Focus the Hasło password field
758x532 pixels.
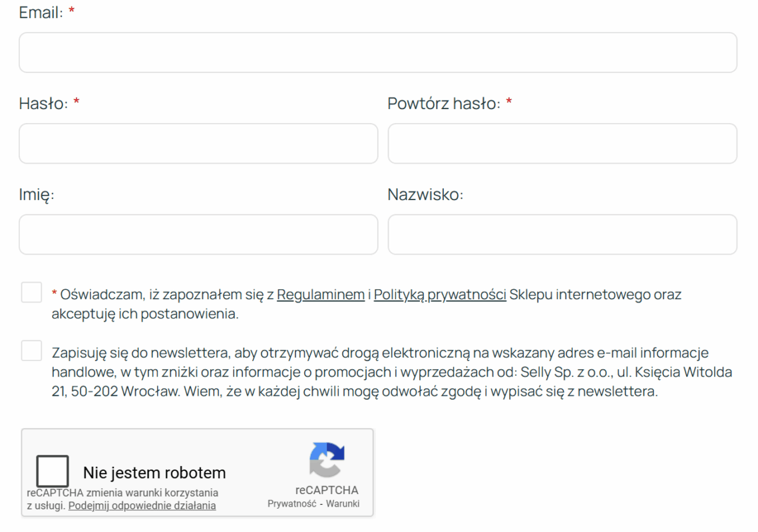point(198,144)
